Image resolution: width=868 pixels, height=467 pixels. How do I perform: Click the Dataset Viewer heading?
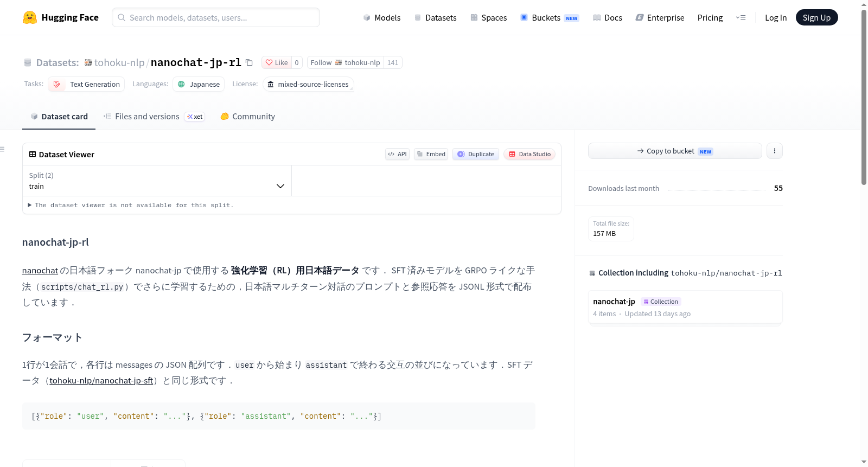click(x=66, y=154)
